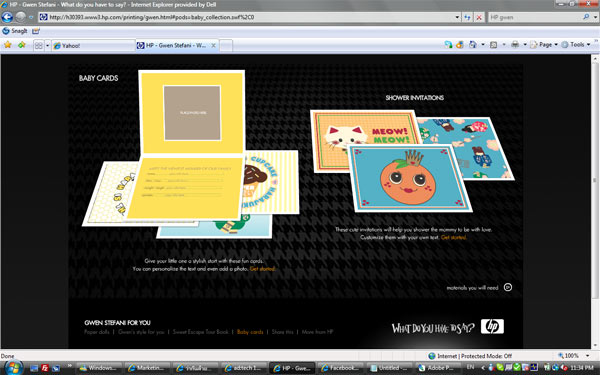The image size is (600, 375).
Task: Click Get started link under shower invitations
Action: click(453, 237)
